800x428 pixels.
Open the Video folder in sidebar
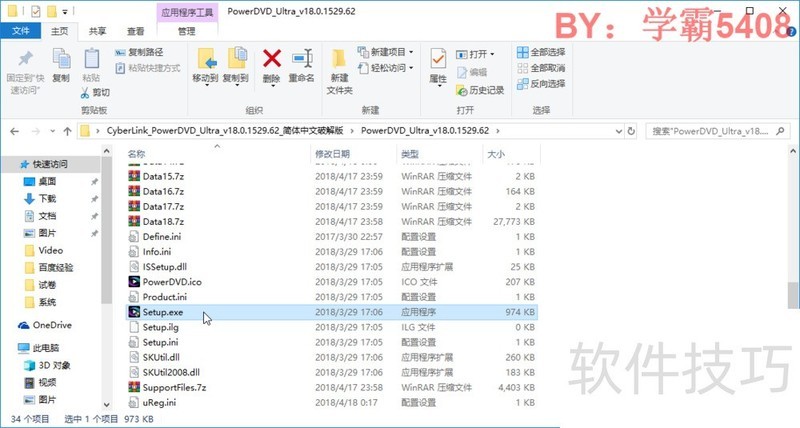click(51, 250)
